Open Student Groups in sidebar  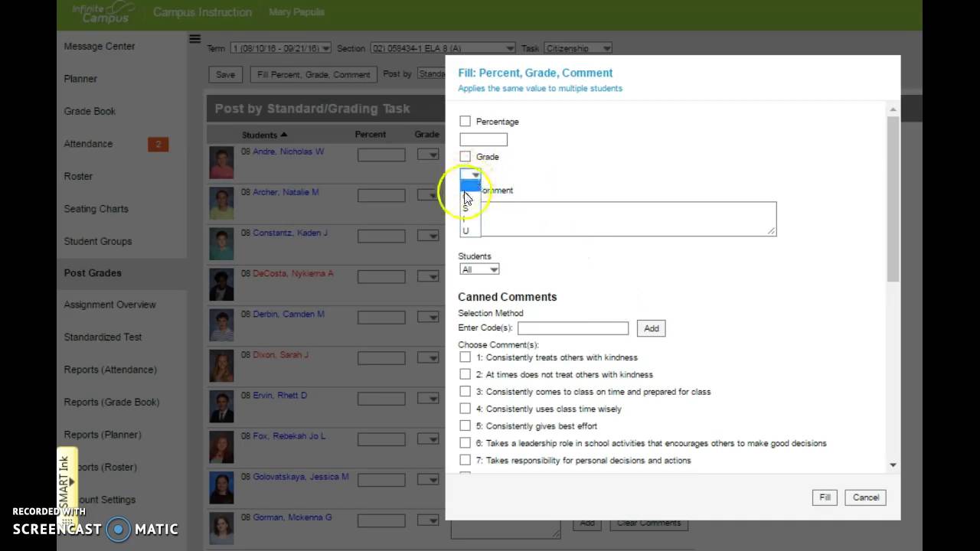[98, 241]
